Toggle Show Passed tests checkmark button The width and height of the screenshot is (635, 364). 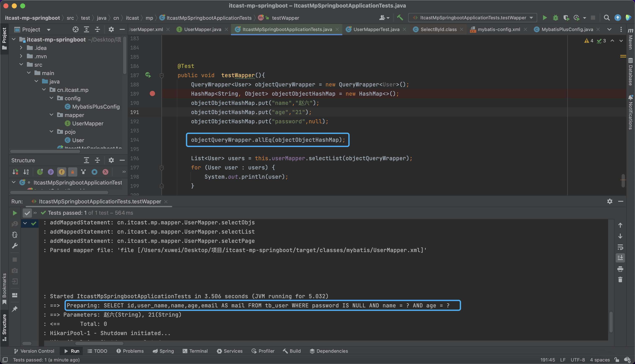pos(27,213)
